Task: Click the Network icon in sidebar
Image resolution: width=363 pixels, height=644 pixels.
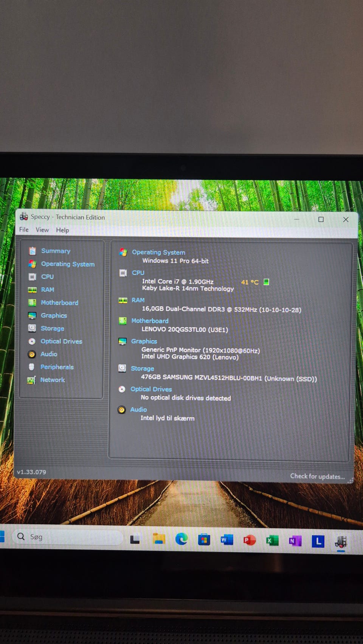Action: click(31, 380)
